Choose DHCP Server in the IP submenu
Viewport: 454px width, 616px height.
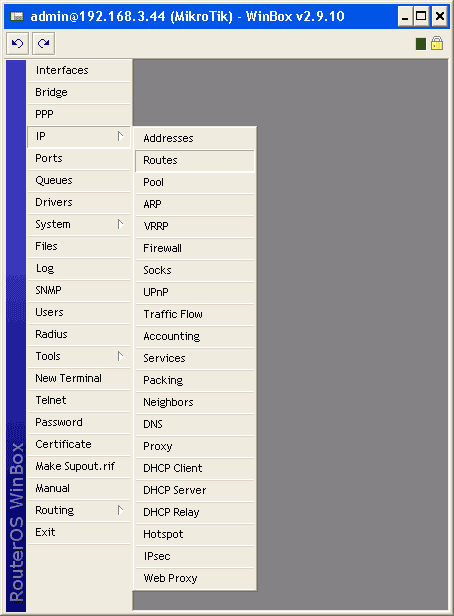(x=195, y=490)
